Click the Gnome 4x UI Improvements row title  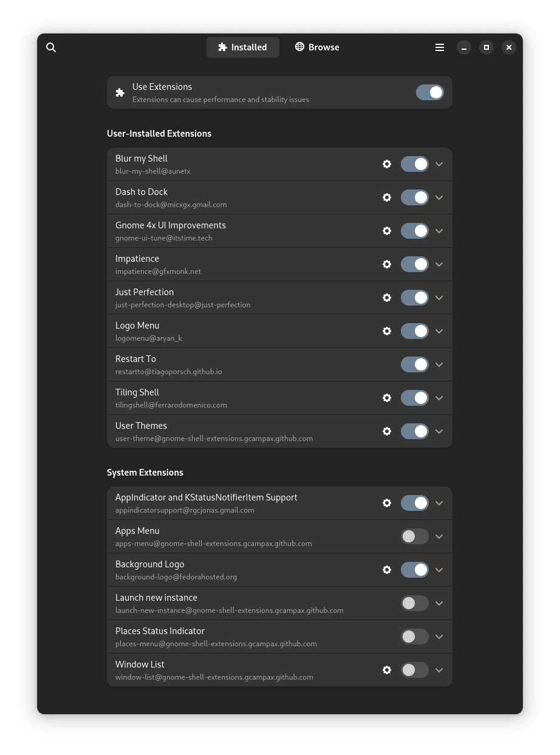tap(171, 225)
